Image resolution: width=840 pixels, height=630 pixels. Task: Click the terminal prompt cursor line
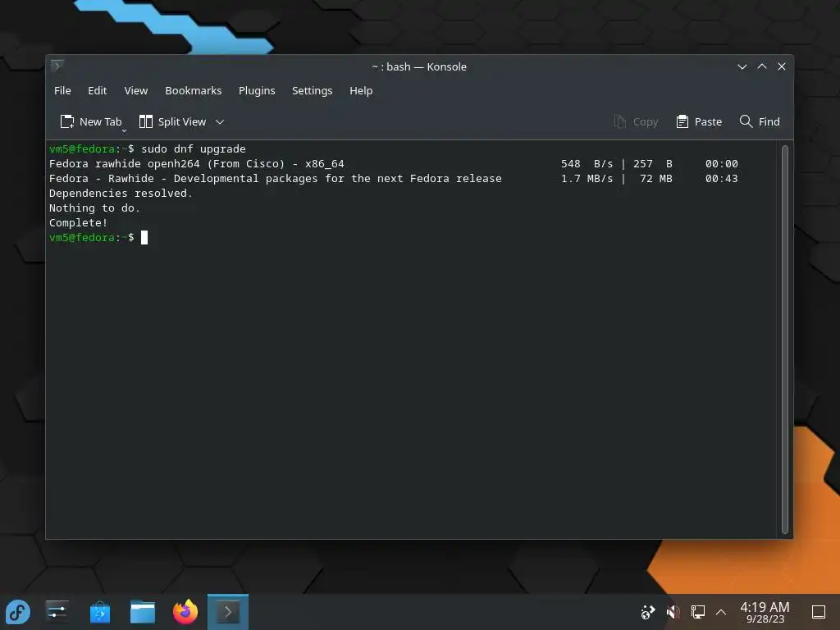98,237
